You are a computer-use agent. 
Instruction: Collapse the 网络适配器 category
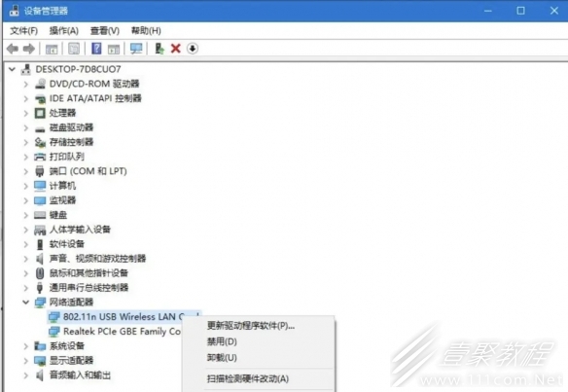tap(25, 303)
